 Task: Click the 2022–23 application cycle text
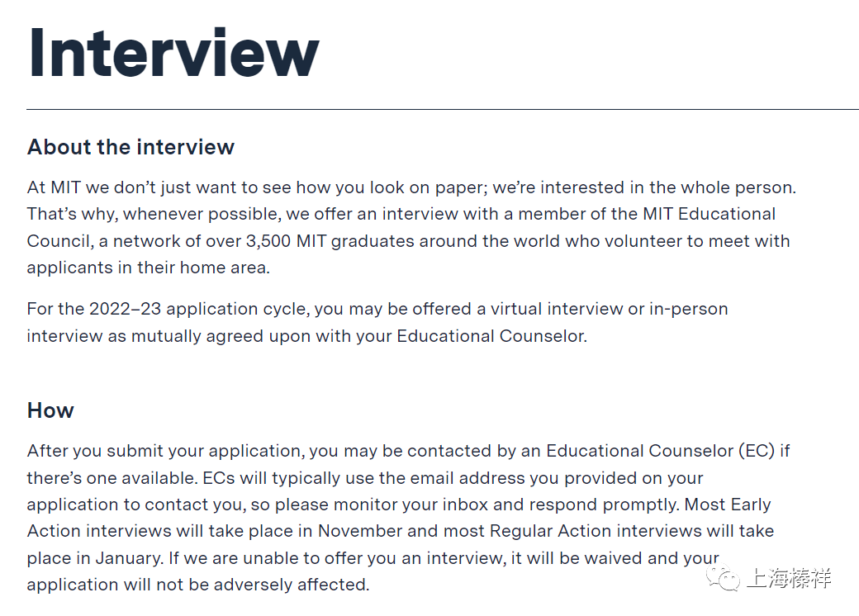[199, 309]
